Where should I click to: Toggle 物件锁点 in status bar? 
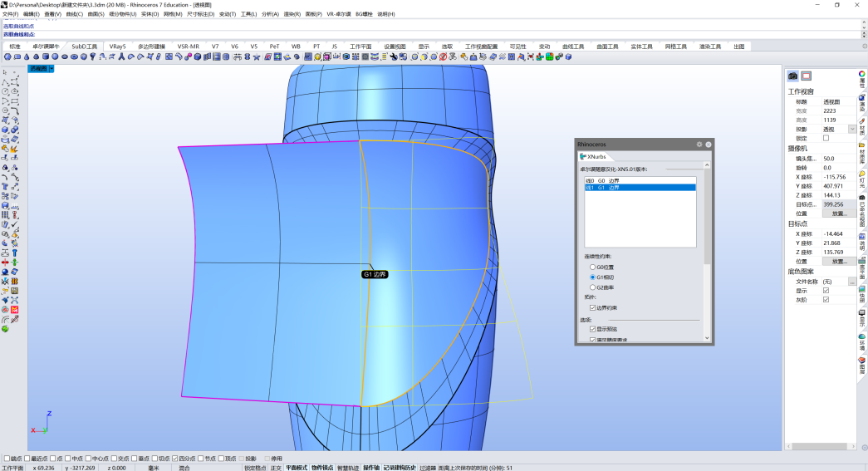tap(323, 468)
